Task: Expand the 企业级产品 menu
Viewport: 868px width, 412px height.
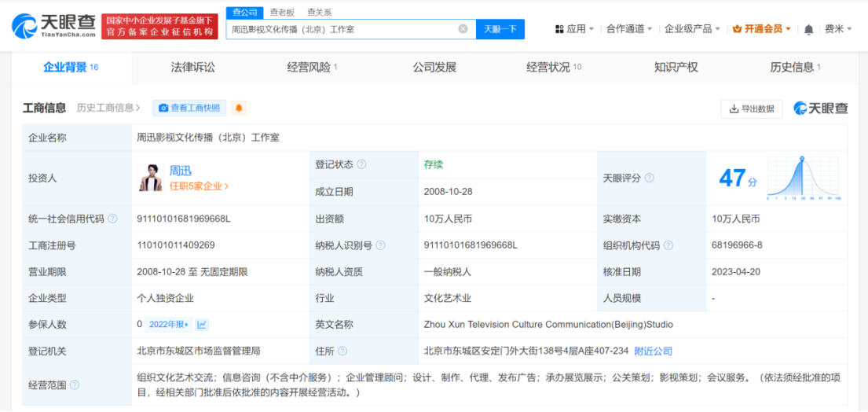Action: coord(693,29)
